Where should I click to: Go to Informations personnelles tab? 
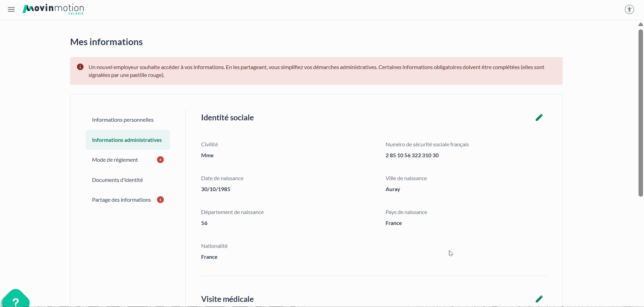(123, 120)
